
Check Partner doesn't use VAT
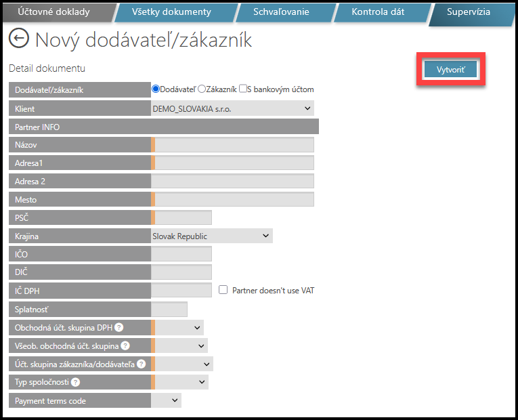(223, 290)
